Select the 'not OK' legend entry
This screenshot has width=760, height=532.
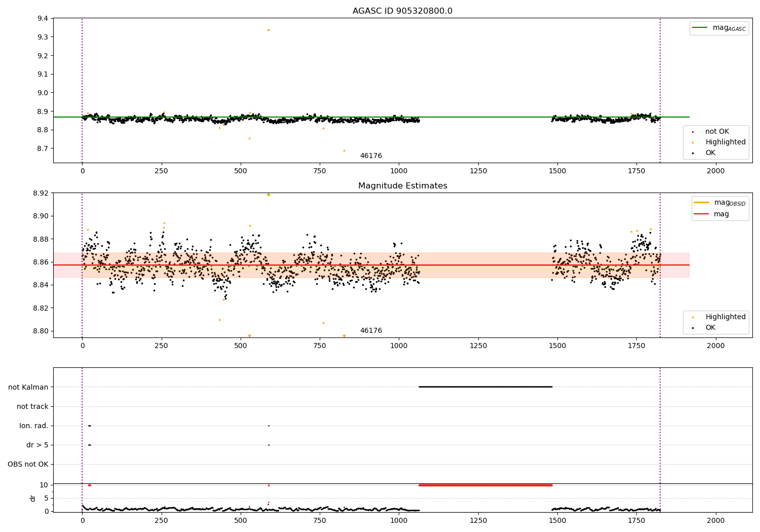click(x=717, y=132)
